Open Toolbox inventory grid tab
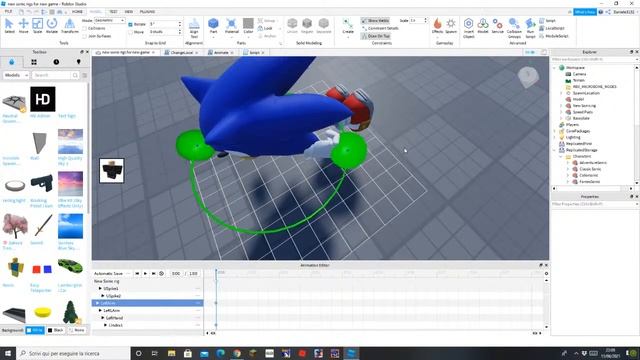The width and height of the screenshot is (640, 360). pyautogui.click(x=34, y=62)
